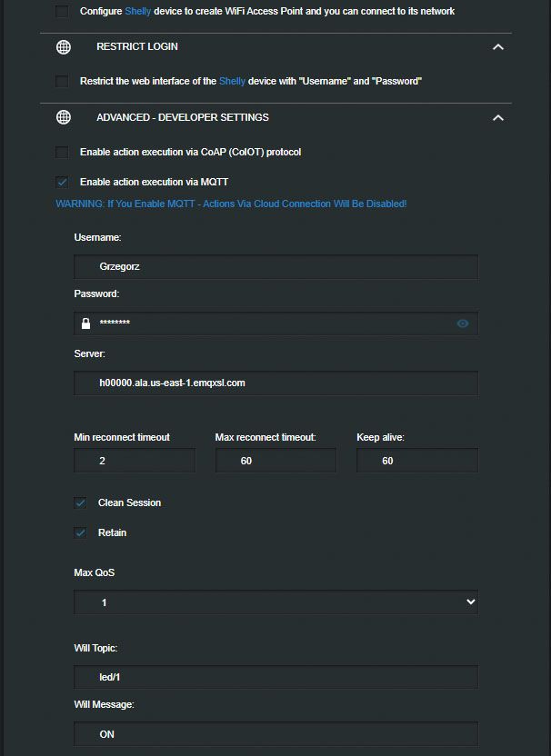Click the globe icon beside Advanced Developer Settings
Image resolution: width=551 pixels, height=756 pixels.
[x=64, y=117]
